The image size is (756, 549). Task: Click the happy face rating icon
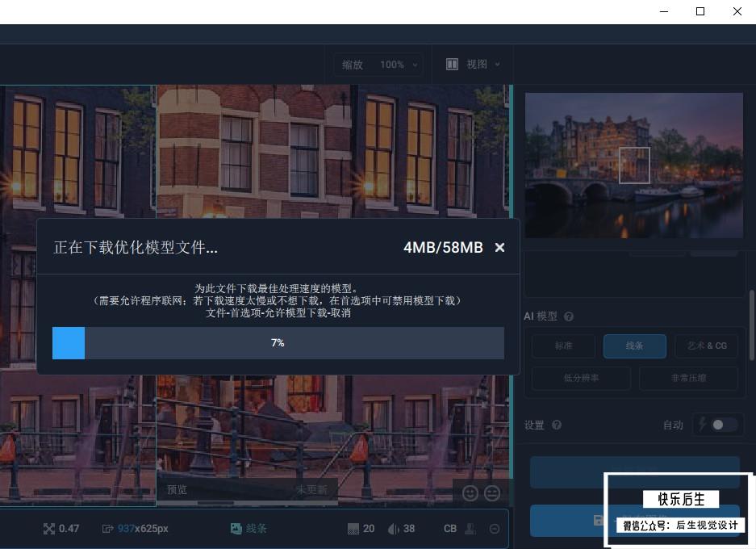470,493
